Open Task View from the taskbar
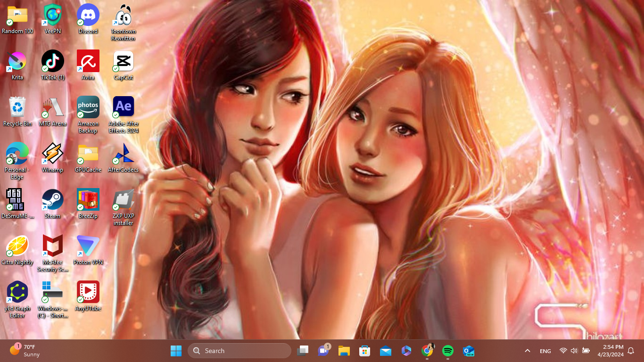Viewport: 644px width, 362px height. (303, 351)
